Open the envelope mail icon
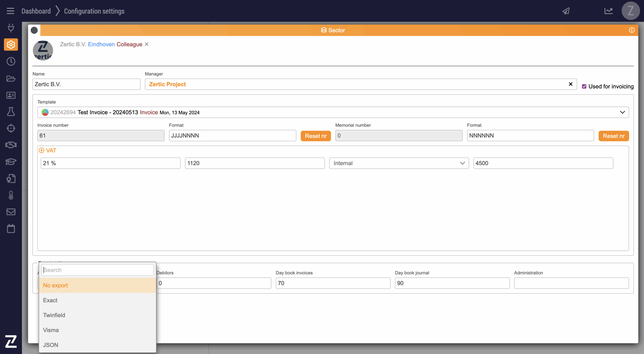The height and width of the screenshot is (354, 644). click(x=11, y=212)
